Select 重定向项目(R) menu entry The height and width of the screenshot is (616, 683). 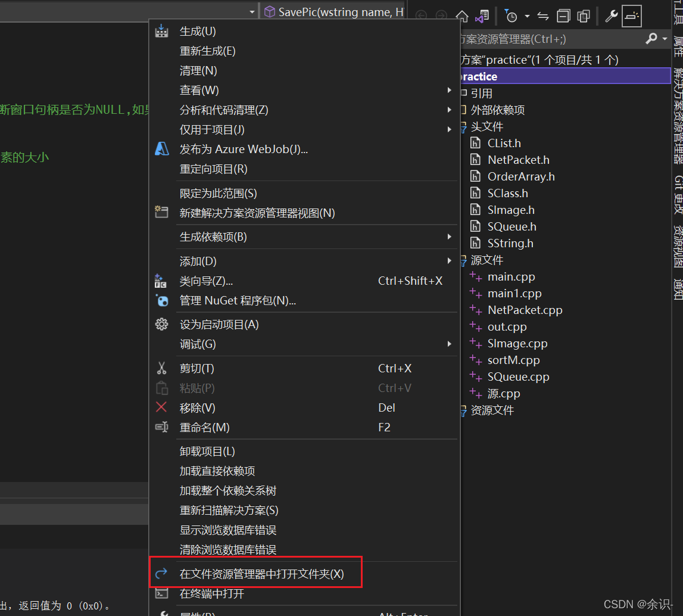click(x=213, y=169)
